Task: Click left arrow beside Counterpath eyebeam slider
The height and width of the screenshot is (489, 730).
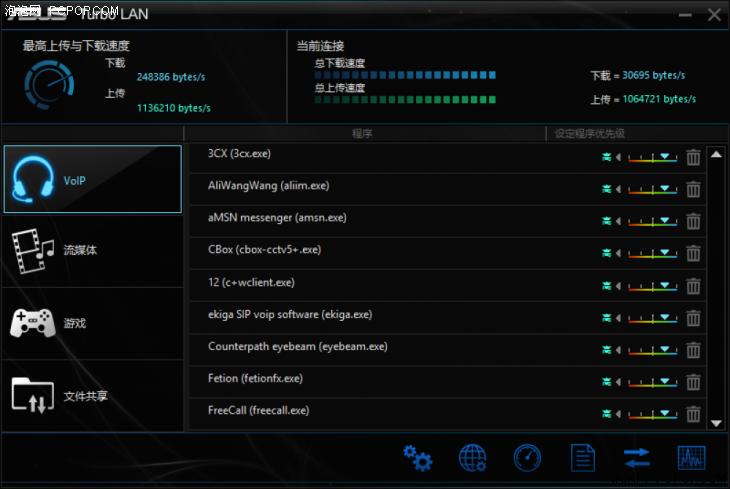Action: click(x=618, y=350)
